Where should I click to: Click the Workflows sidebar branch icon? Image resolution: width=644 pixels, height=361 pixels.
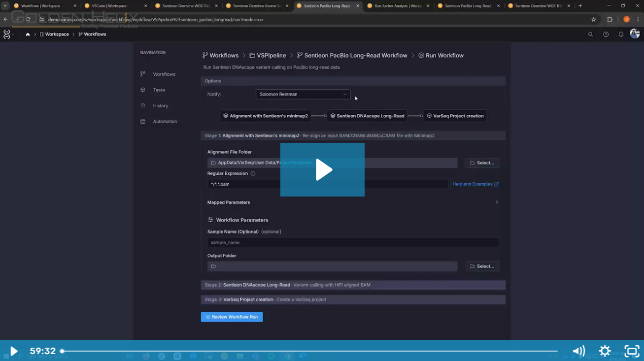coord(143,74)
